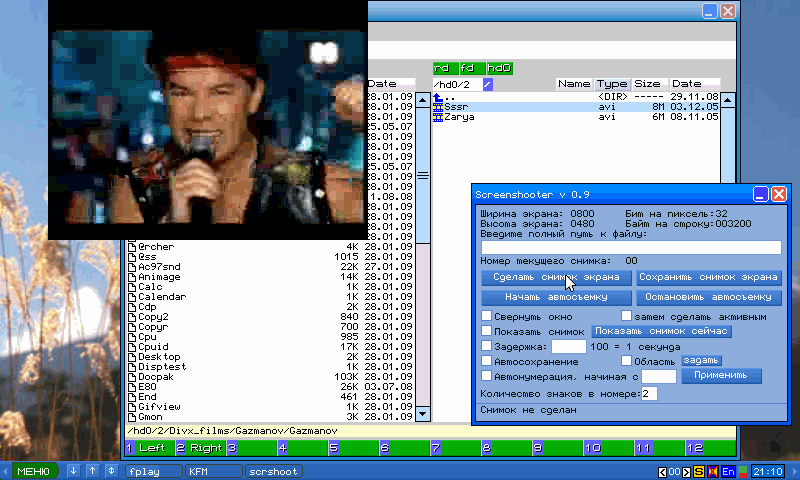Click the parent directory up-arrow icon
This screenshot has height=480, width=800.
click(438, 96)
